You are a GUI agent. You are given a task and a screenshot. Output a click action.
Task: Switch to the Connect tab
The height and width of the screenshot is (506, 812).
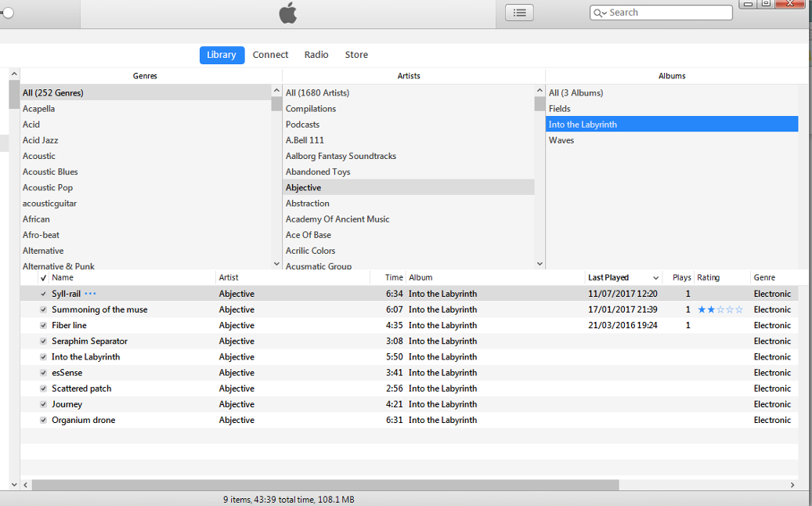[270, 55]
